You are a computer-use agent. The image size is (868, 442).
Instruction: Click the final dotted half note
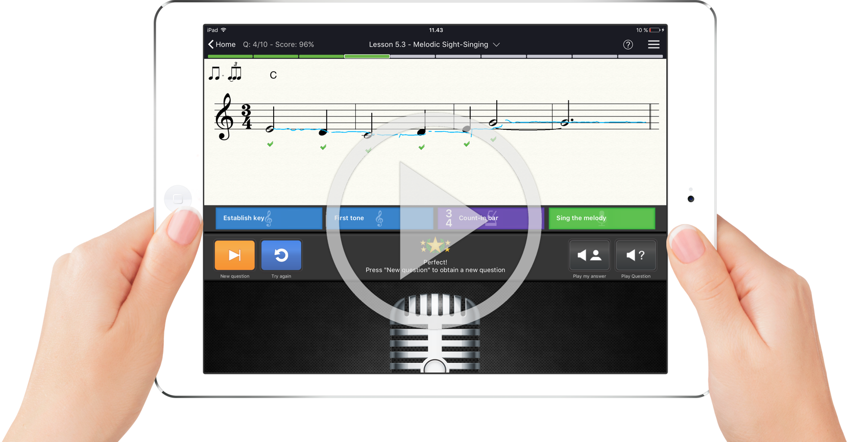coord(565,122)
